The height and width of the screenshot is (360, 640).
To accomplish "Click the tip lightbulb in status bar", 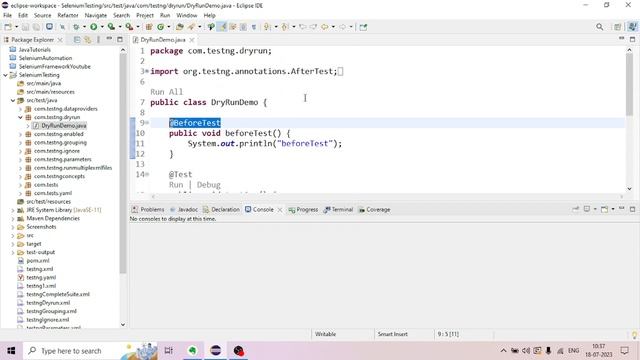I will click(x=635, y=335).
